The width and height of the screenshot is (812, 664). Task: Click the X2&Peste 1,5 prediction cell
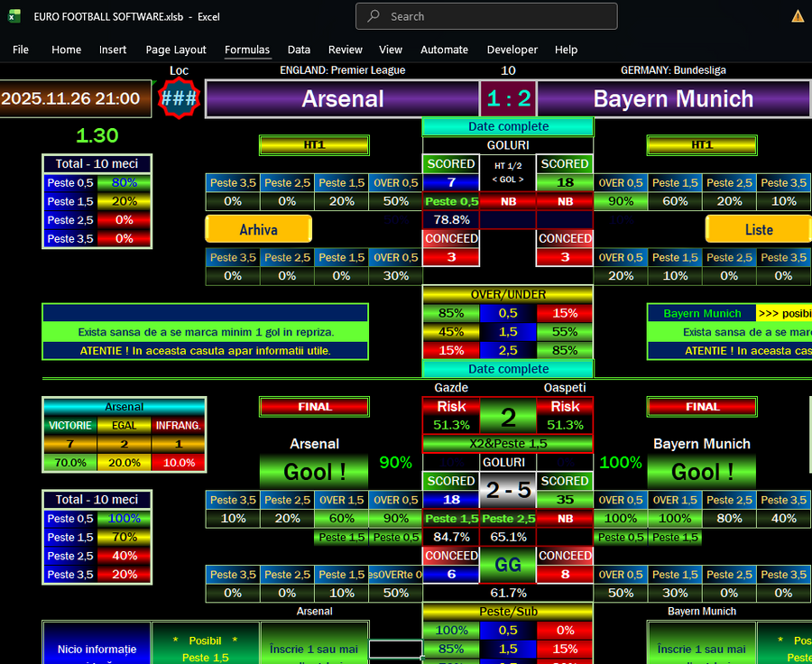click(x=508, y=443)
